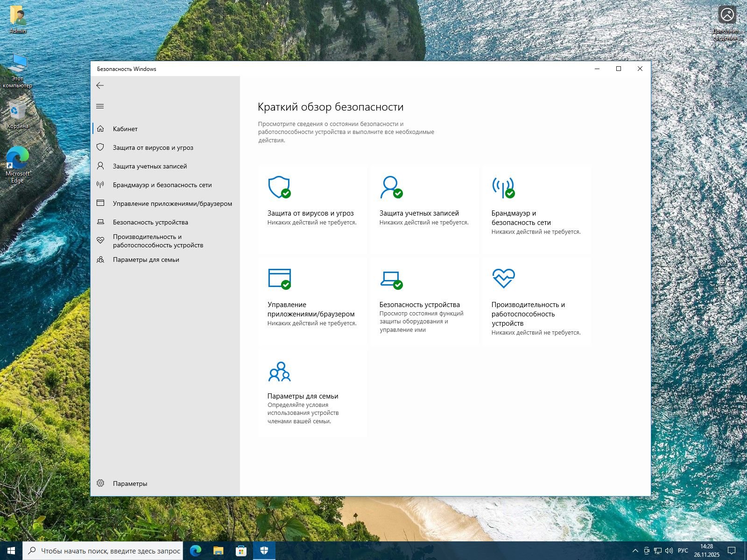Image resolution: width=747 pixels, height=560 pixels.
Task: Select Управление приложениями/браузером in sidebar
Action: (x=172, y=203)
